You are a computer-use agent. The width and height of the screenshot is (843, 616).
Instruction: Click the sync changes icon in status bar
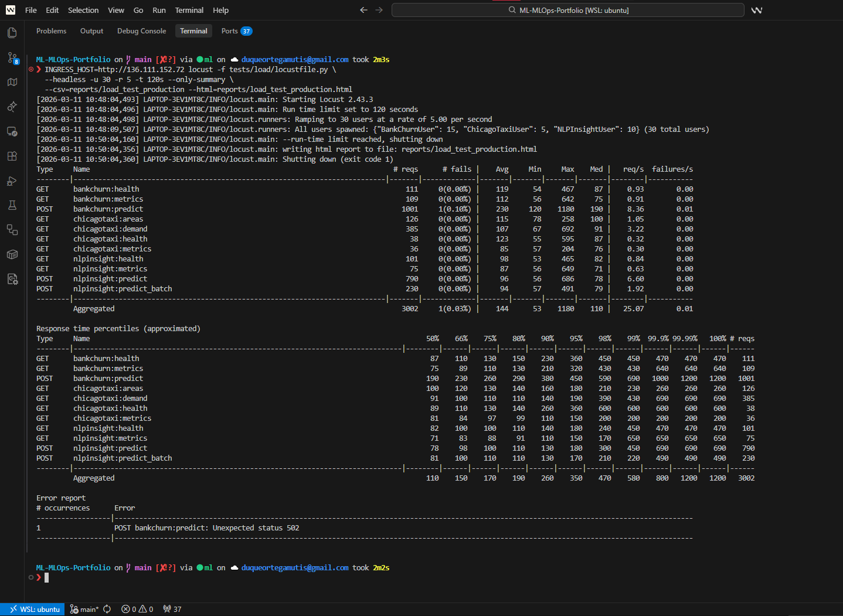coord(107,610)
